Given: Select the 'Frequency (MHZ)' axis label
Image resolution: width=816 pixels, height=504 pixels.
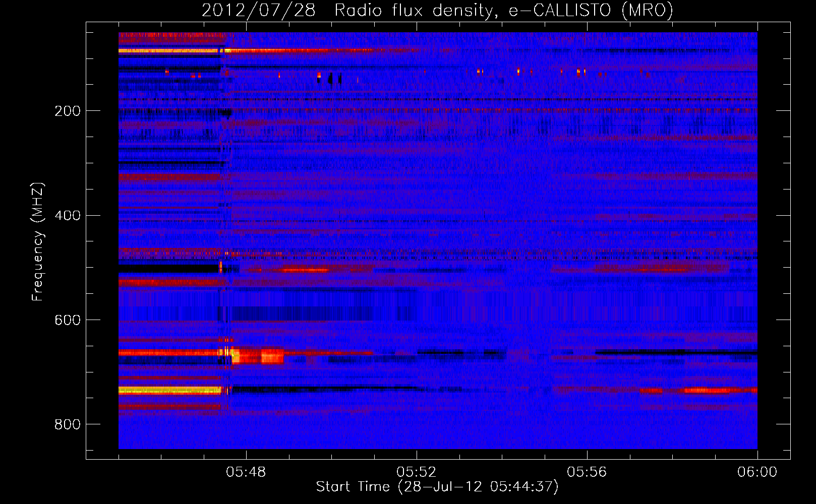Looking at the screenshot, I should pyautogui.click(x=37, y=242).
